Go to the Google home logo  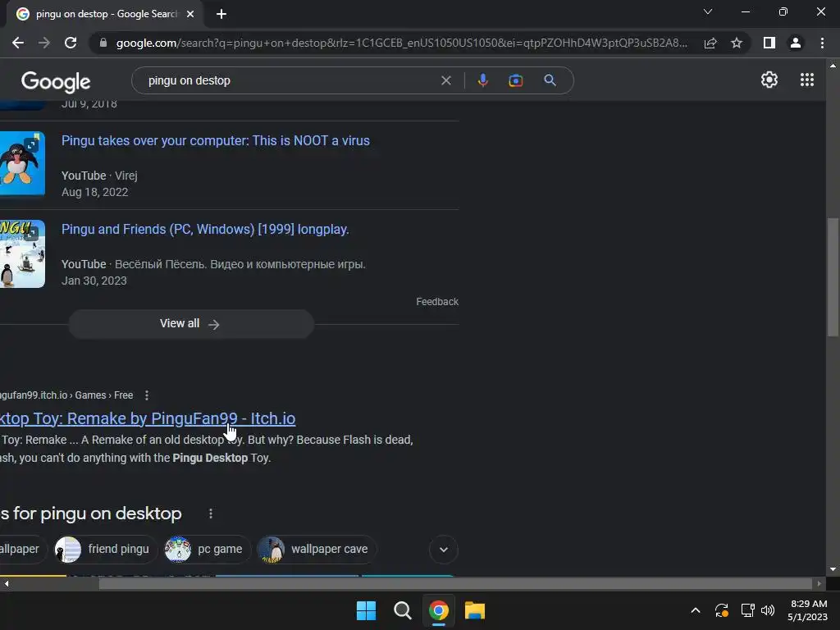pos(56,81)
